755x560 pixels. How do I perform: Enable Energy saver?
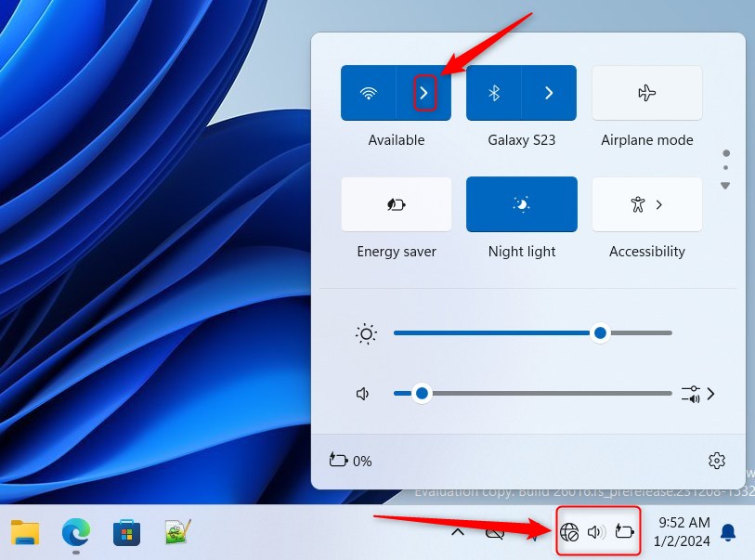tap(396, 204)
